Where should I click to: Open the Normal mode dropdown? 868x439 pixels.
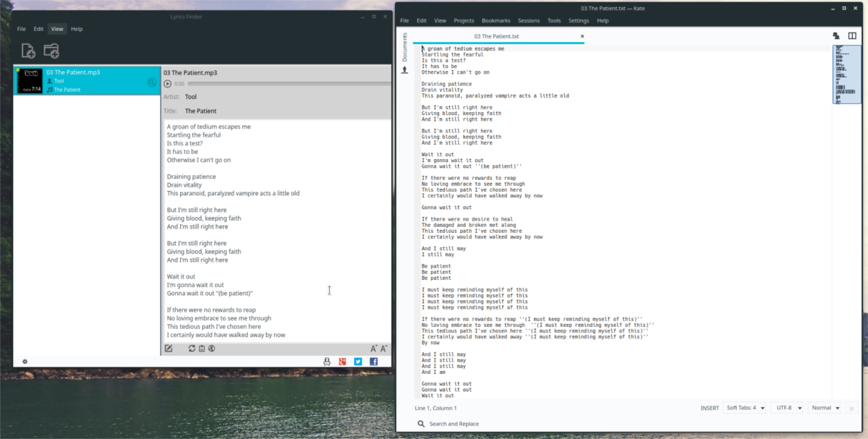pos(824,407)
